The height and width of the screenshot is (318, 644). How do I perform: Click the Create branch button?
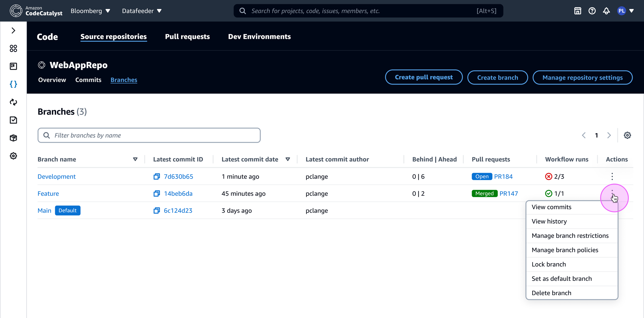(497, 77)
